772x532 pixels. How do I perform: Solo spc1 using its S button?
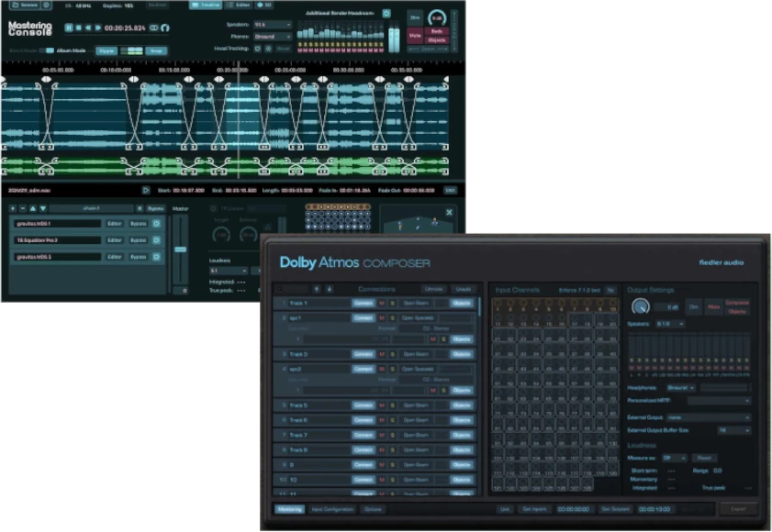393,317
